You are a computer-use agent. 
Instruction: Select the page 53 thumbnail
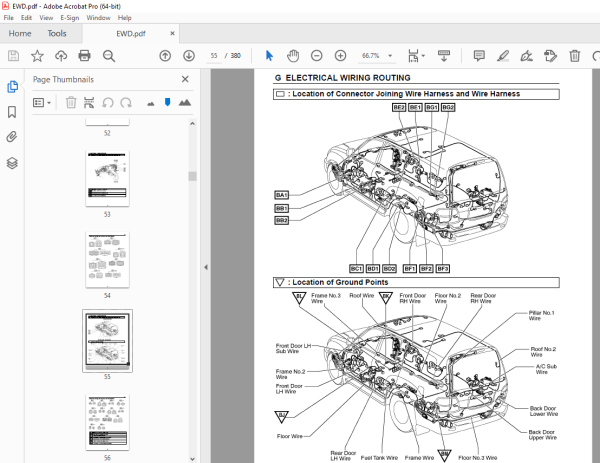[108, 179]
